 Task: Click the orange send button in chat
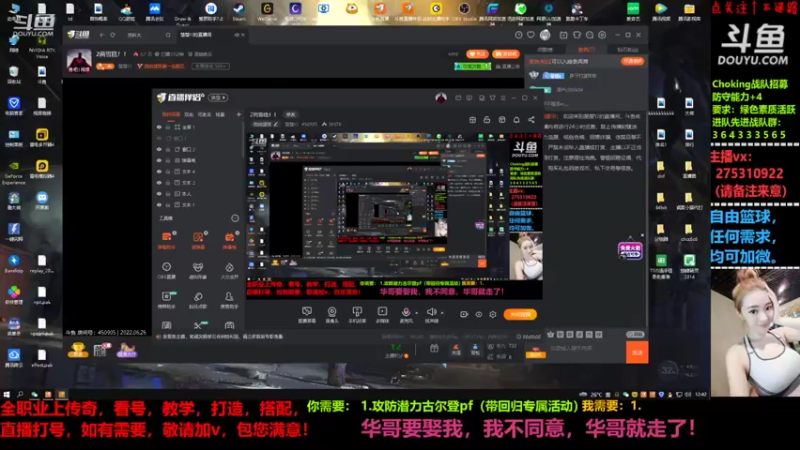point(637,353)
